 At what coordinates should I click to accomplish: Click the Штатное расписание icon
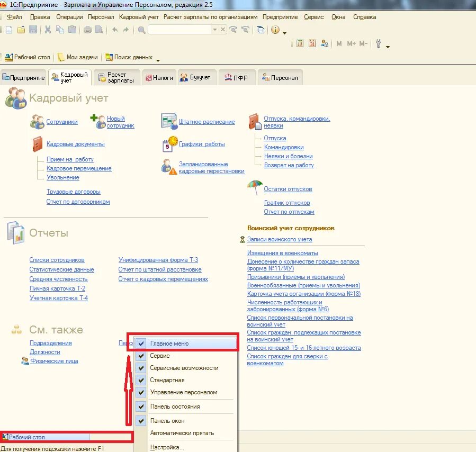169,121
